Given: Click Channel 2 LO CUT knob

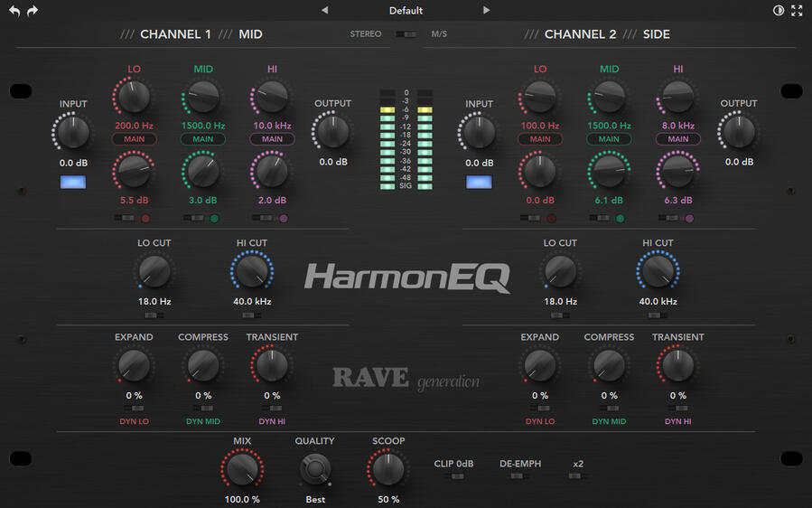Looking at the screenshot, I should (560, 271).
